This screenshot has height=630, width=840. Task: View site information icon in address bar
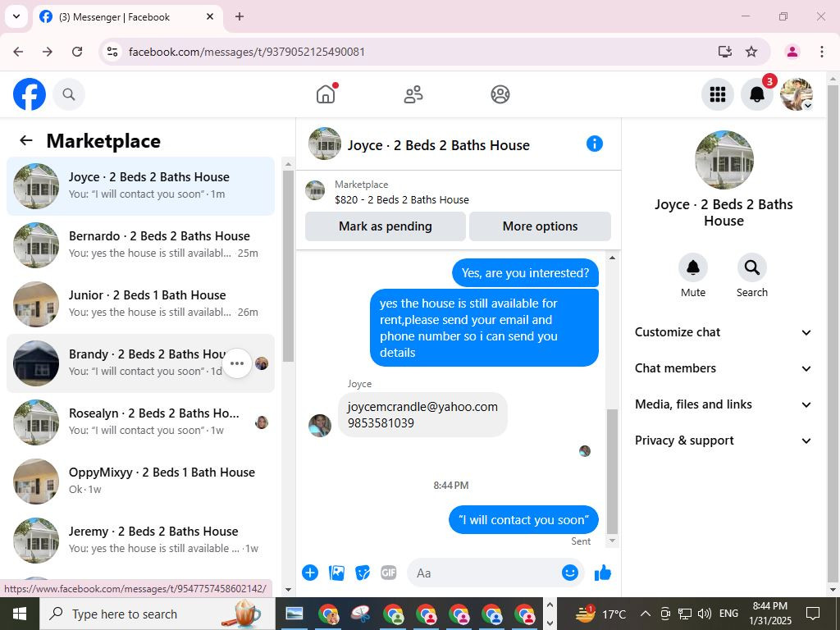coord(112,52)
